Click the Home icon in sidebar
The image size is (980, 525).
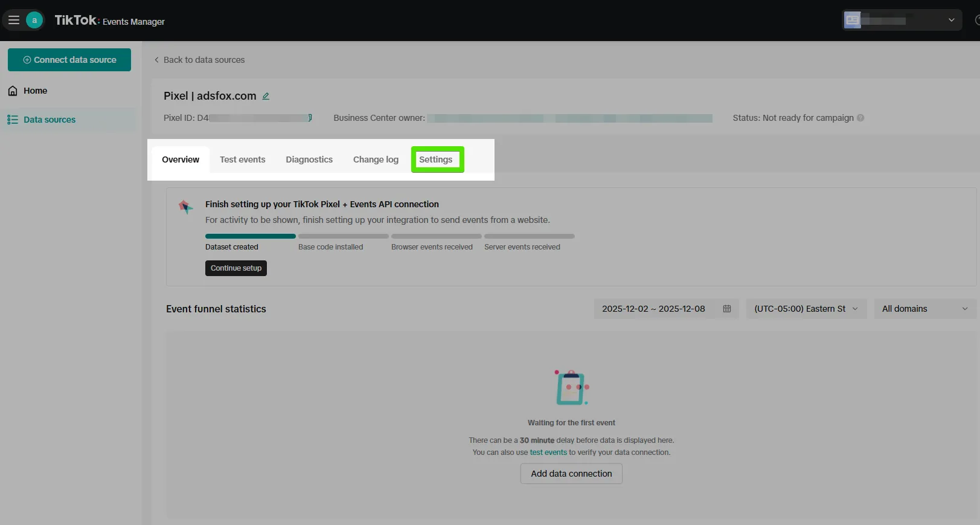[x=13, y=91]
